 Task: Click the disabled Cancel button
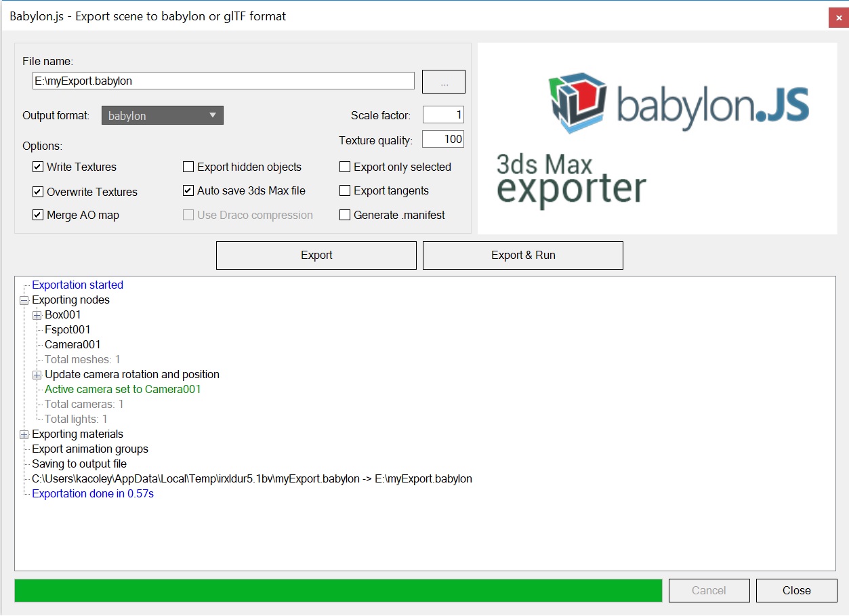point(709,590)
